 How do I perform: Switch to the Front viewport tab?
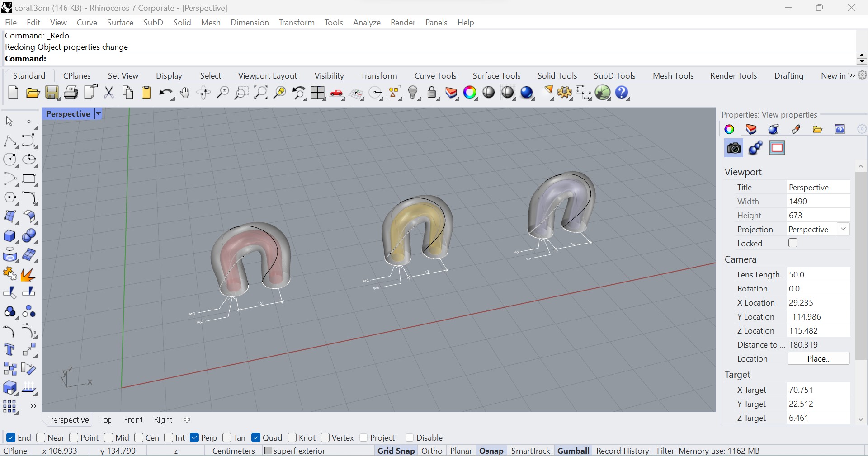coord(133,420)
